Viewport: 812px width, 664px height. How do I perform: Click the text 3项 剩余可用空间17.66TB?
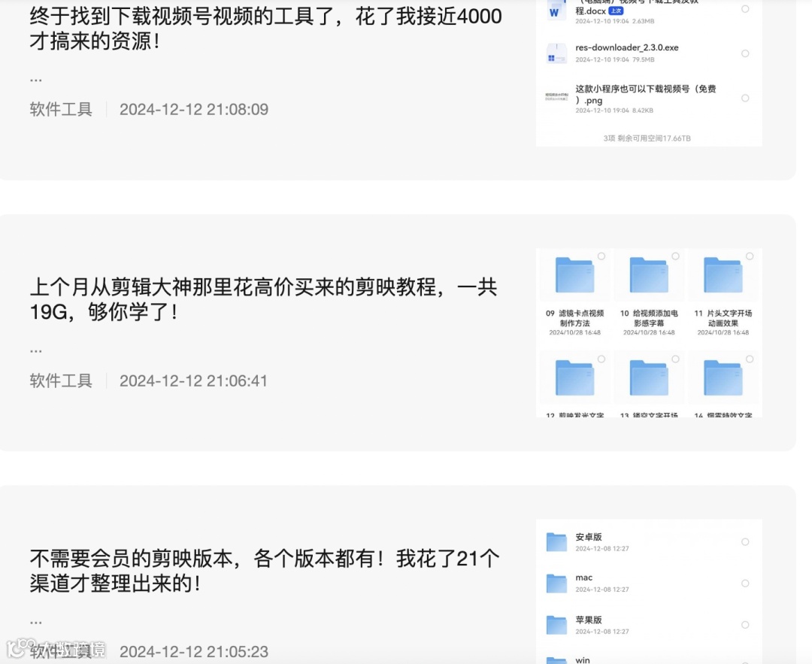pyautogui.click(x=647, y=138)
